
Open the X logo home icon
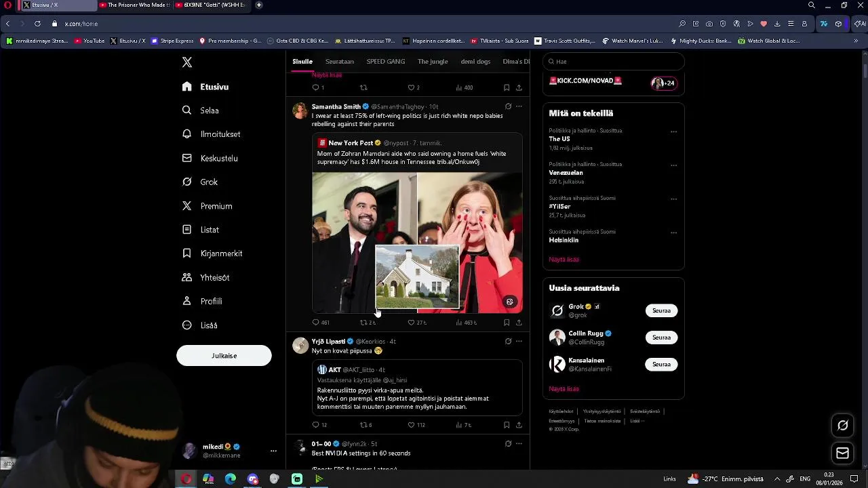[187, 62]
